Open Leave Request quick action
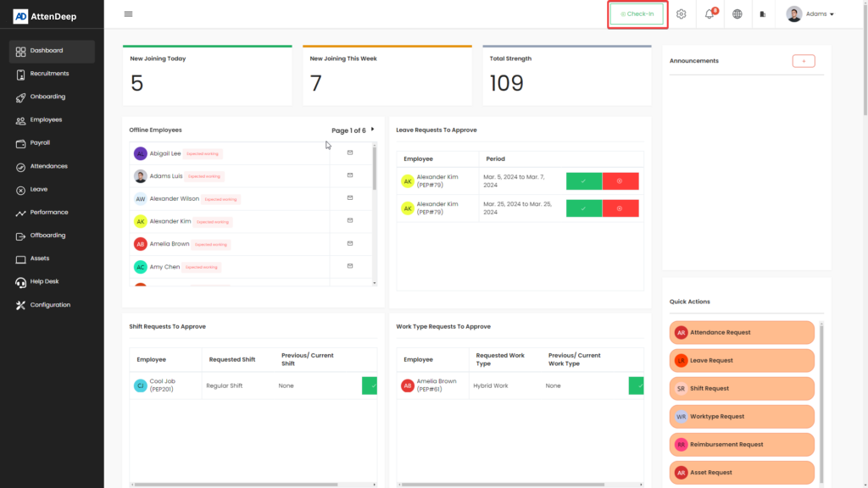 tap(742, 360)
